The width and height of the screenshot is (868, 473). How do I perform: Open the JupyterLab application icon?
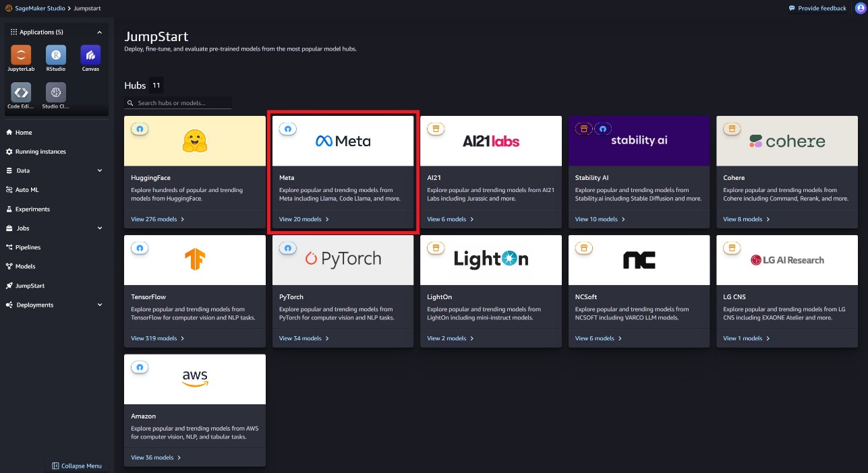pos(21,55)
